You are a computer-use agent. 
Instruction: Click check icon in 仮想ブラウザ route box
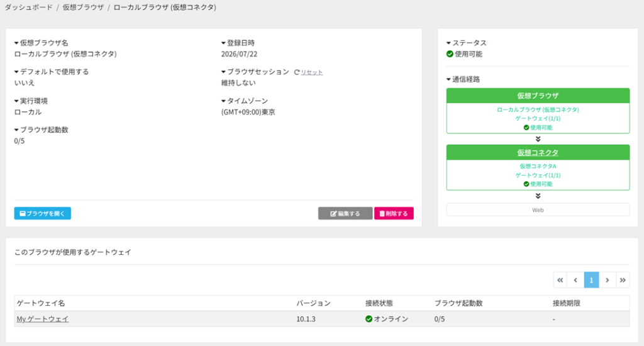pos(526,128)
